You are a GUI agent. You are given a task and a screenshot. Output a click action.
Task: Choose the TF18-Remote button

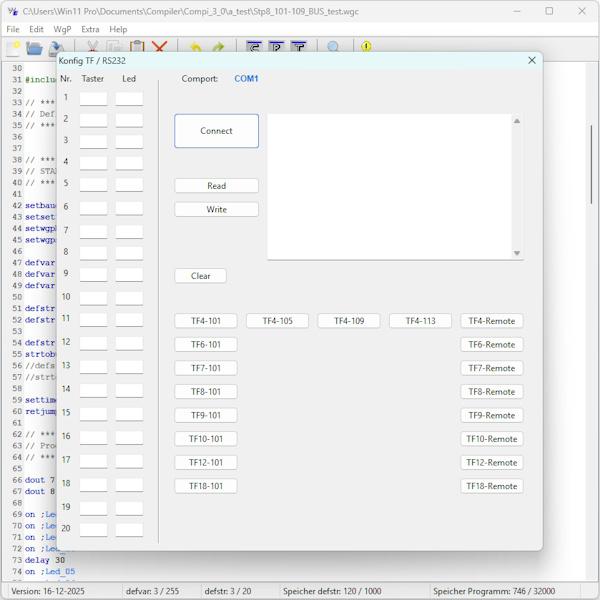coord(492,486)
